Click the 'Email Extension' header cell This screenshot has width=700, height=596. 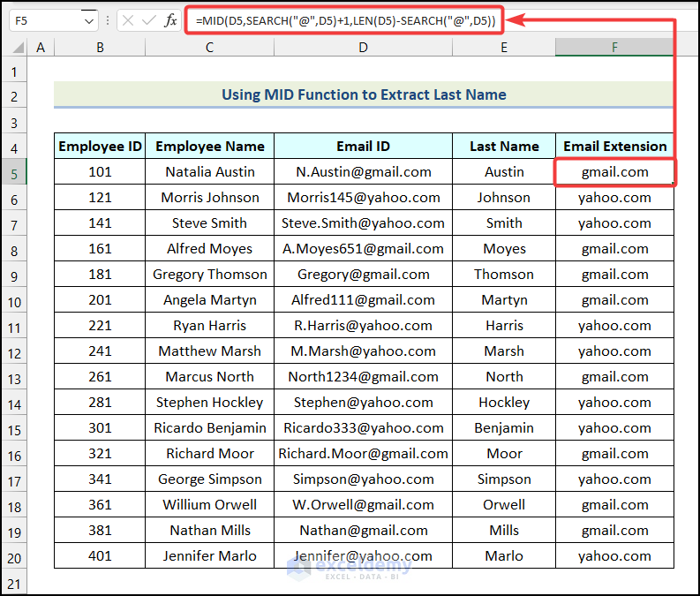point(614,146)
